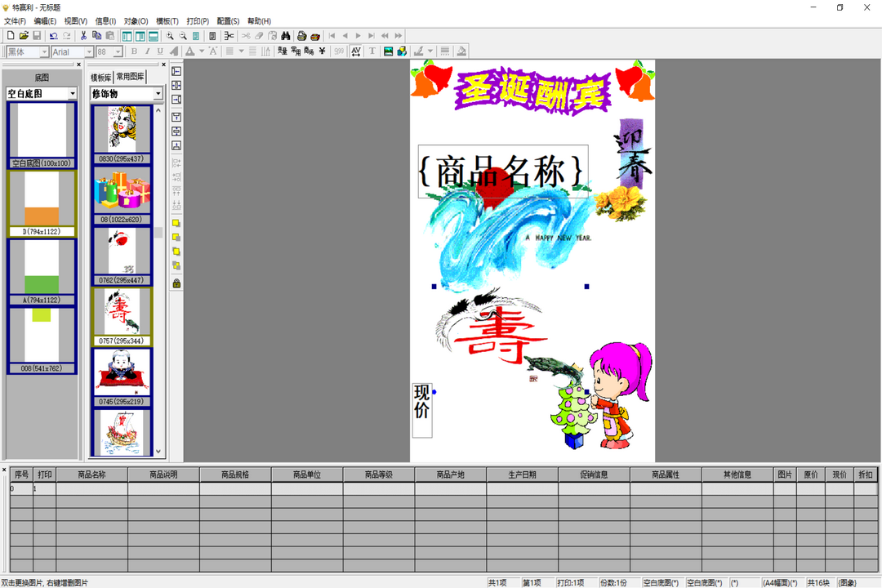882x588 pixels.
Task: Click the Cut scissors icon
Action: click(x=83, y=36)
